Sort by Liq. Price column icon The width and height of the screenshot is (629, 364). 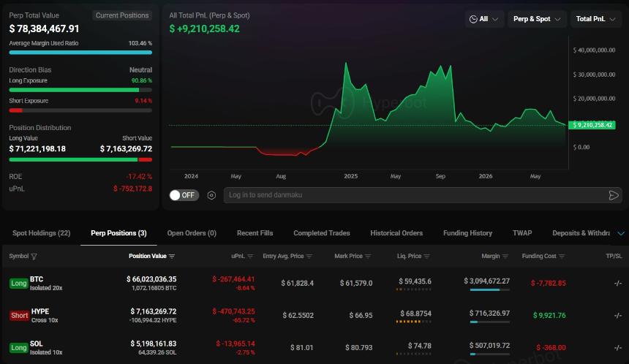click(427, 256)
